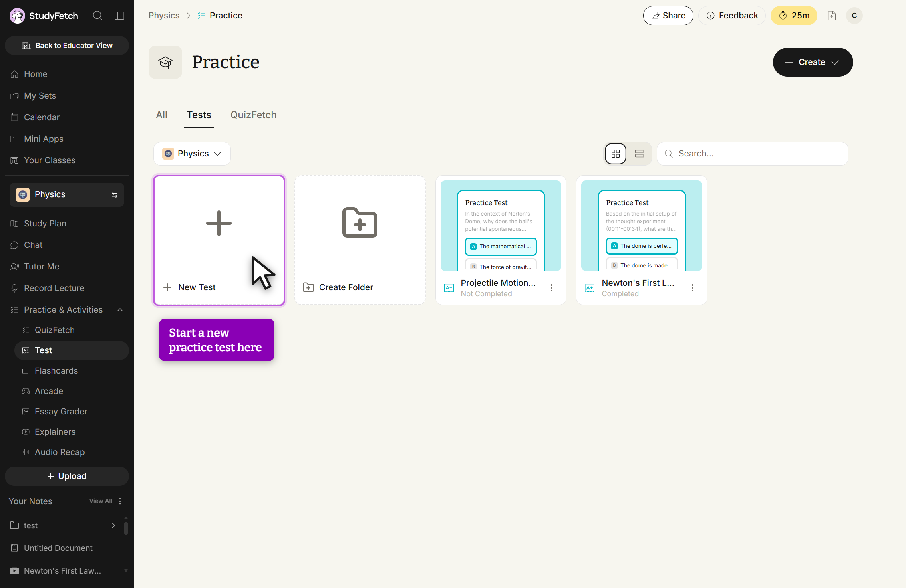Open Flashcards
This screenshot has height=588, width=906.
click(x=72, y=370)
